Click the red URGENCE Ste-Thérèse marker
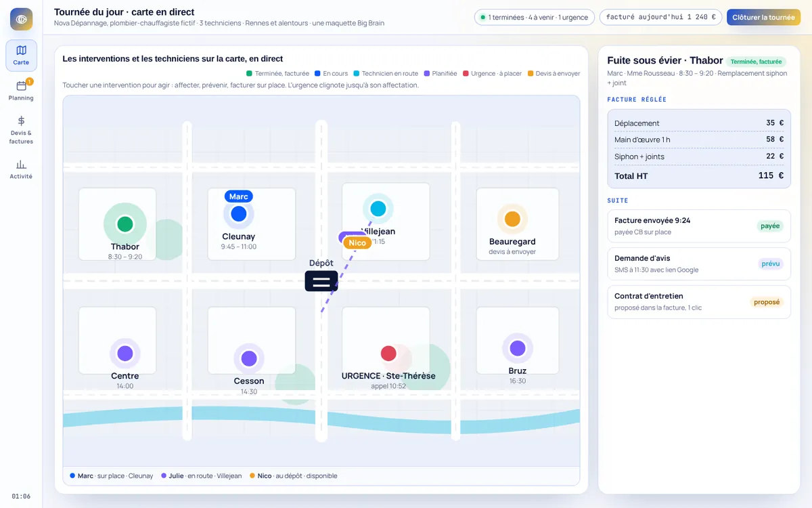 point(388,354)
